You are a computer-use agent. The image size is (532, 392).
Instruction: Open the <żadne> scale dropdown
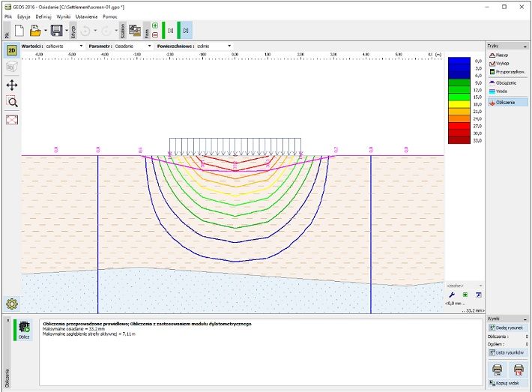[x=464, y=286]
